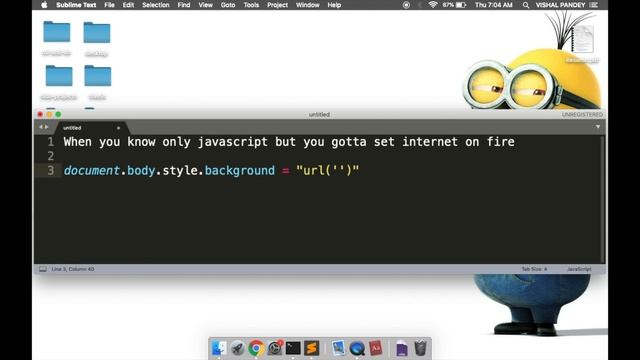Open Preview app in the dock
Viewport: 640px width, 360px height.
coord(338,348)
